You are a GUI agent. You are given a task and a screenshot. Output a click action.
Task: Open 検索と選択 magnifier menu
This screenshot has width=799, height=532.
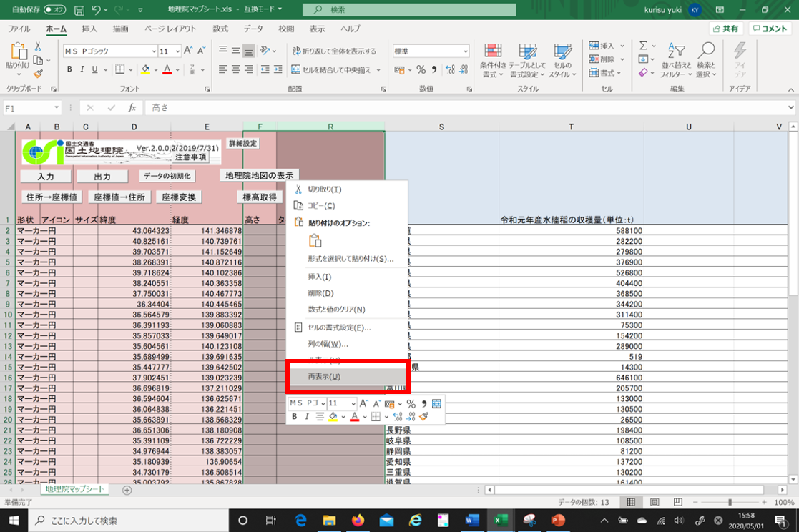tap(706, 60)
